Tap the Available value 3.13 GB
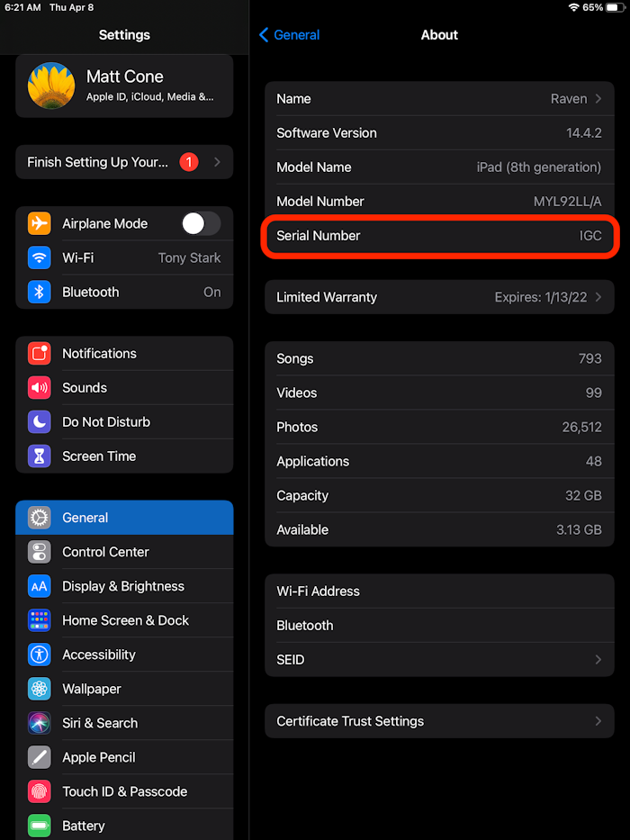This screenshot has height=840, width=630. 579,530
